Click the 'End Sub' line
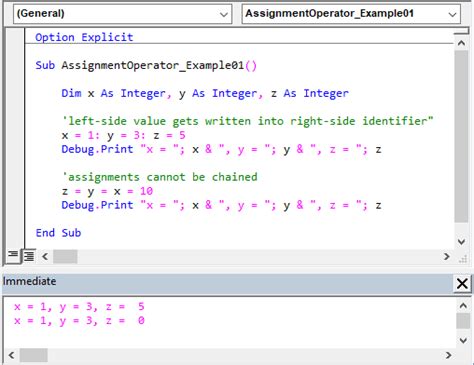 [x=58, y=233]
